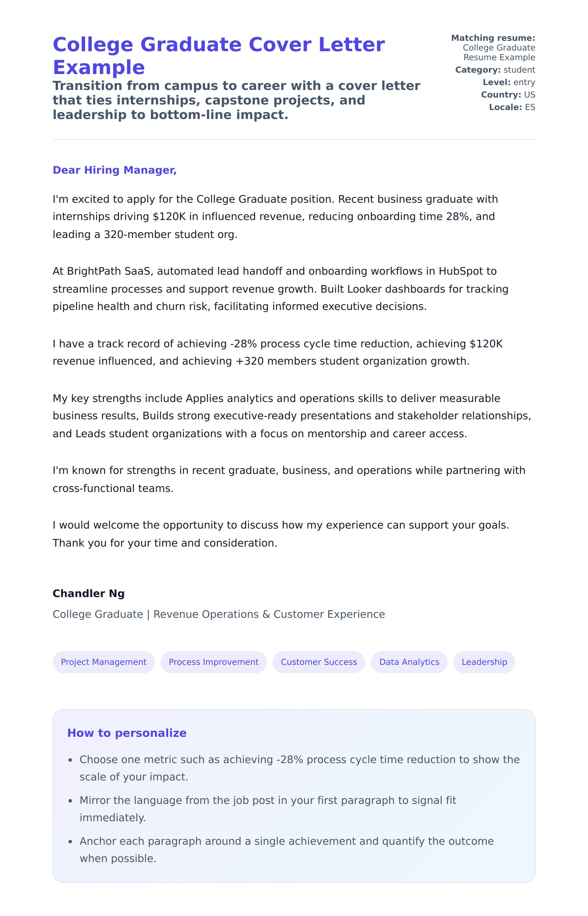
Task: Click the 'Level: entry' metadata line
Action: (508, 82)
